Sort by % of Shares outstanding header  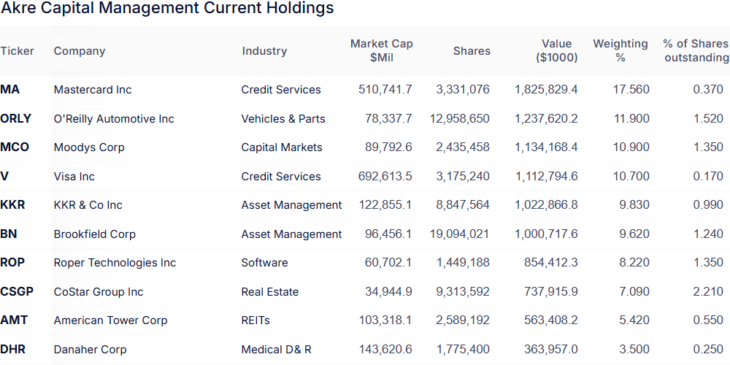click(x=696, y=51)
